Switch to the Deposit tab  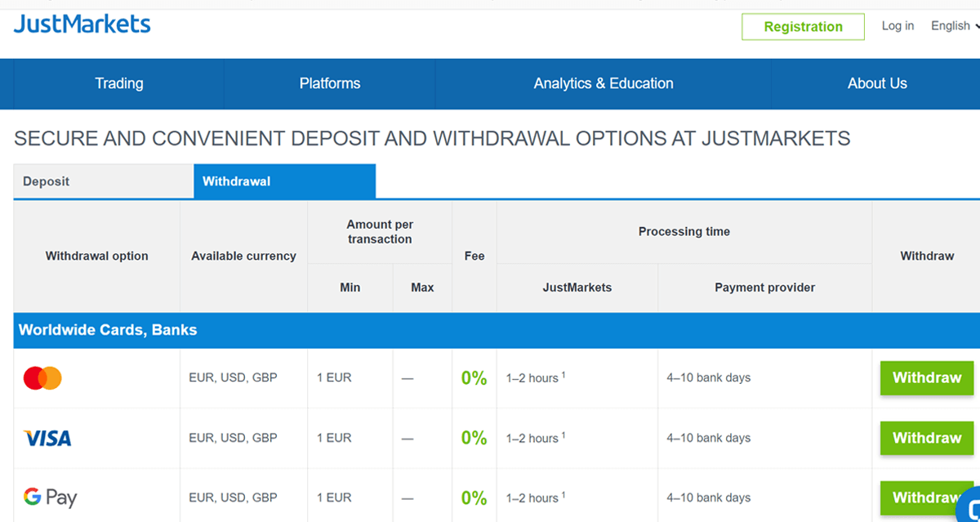[x=104, y=181]
